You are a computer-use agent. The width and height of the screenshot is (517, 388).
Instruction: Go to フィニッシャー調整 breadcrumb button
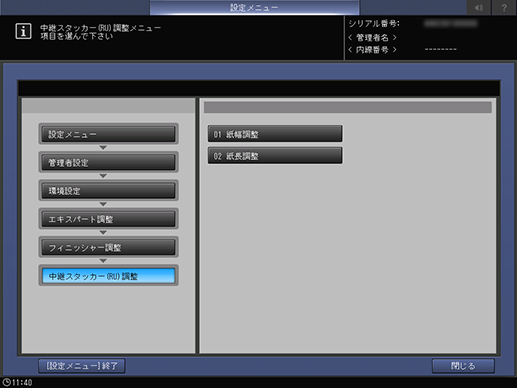click(x=108, y=247)
